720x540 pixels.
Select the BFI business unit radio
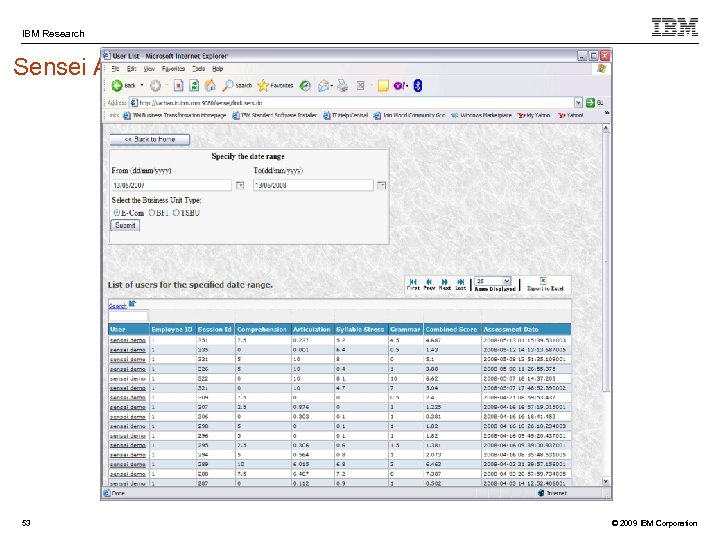(x=152, y=213)
